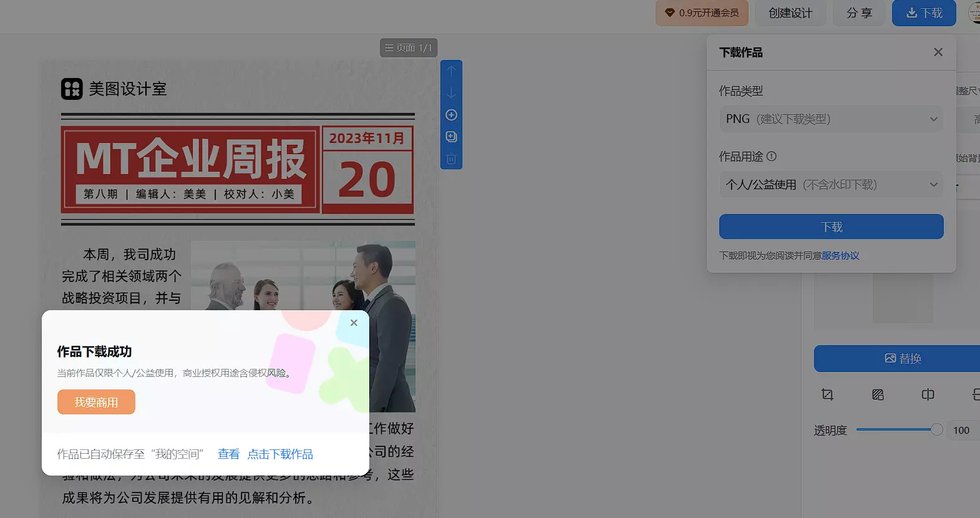
Task: Open the 页面 1/1 page list
Action: click(x=409, y=48)
